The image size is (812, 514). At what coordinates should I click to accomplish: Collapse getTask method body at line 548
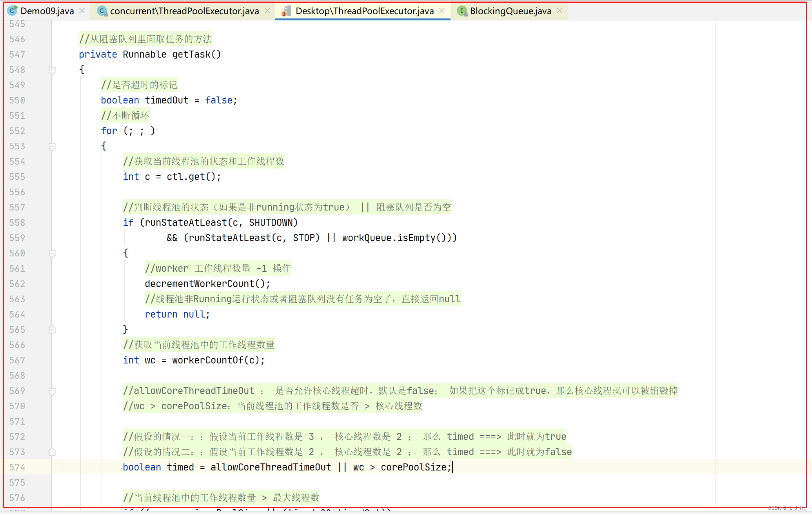click(x=52, y=70)
